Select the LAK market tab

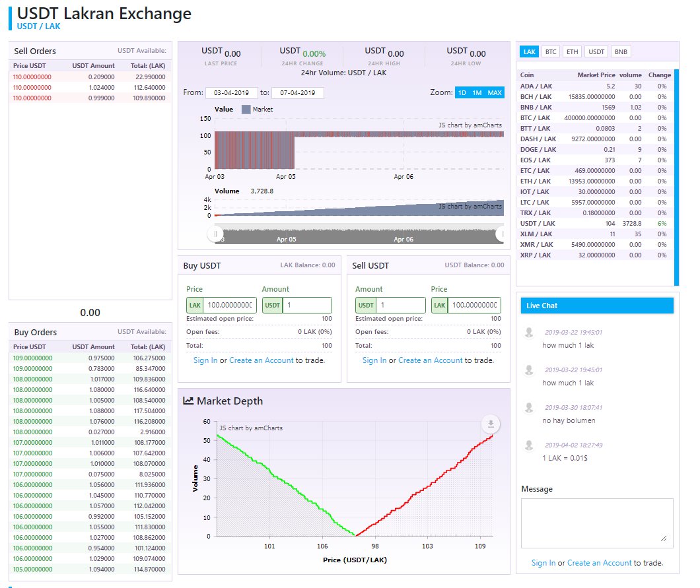click(529, 51)
